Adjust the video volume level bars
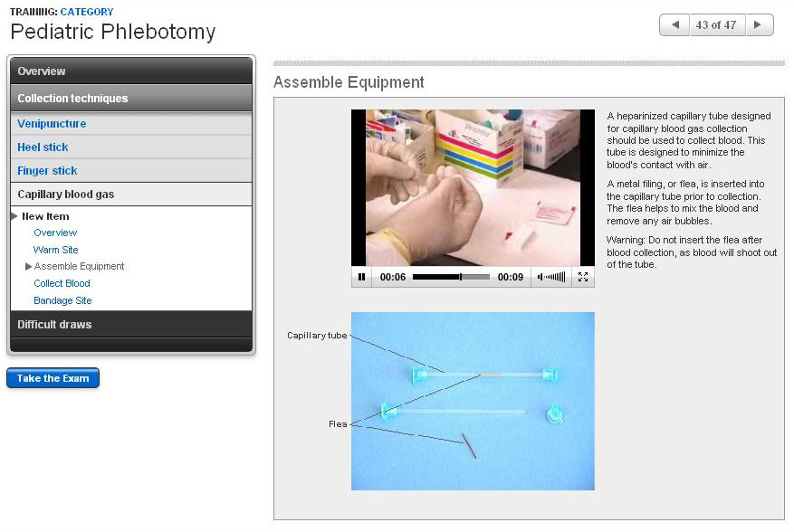 (556, 277)
